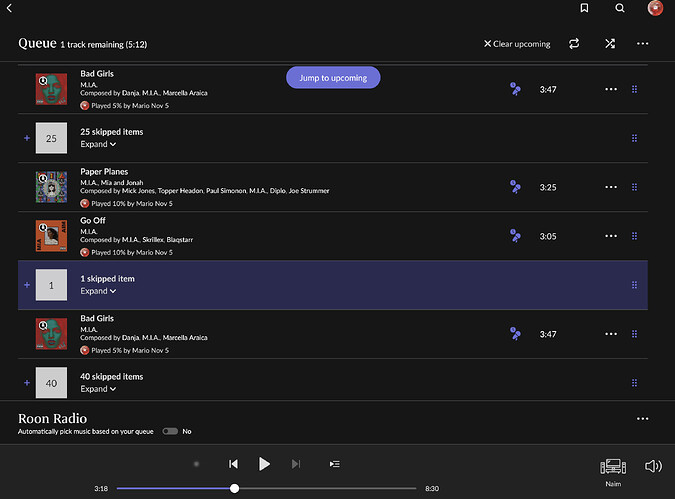Viewport: 675px width, 499px height.
Task: Click the playback progress slider knob
Action: [234, 488]
